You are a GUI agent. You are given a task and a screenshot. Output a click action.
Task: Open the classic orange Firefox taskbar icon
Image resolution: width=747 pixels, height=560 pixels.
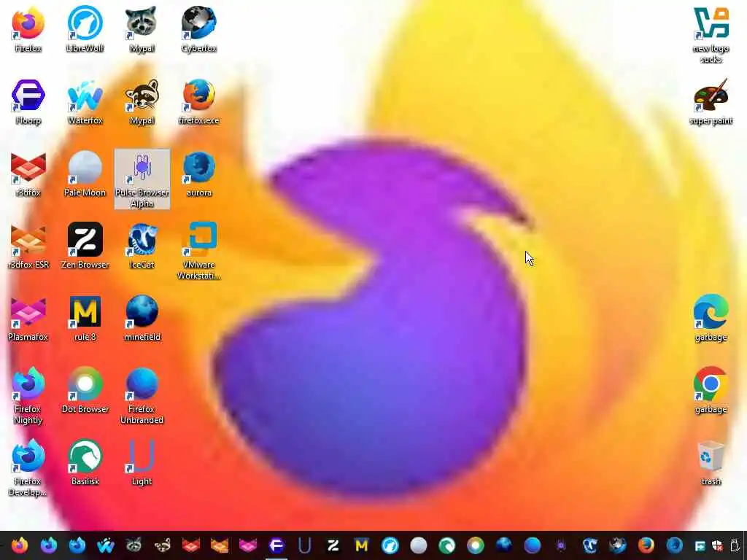click(646, 545)
